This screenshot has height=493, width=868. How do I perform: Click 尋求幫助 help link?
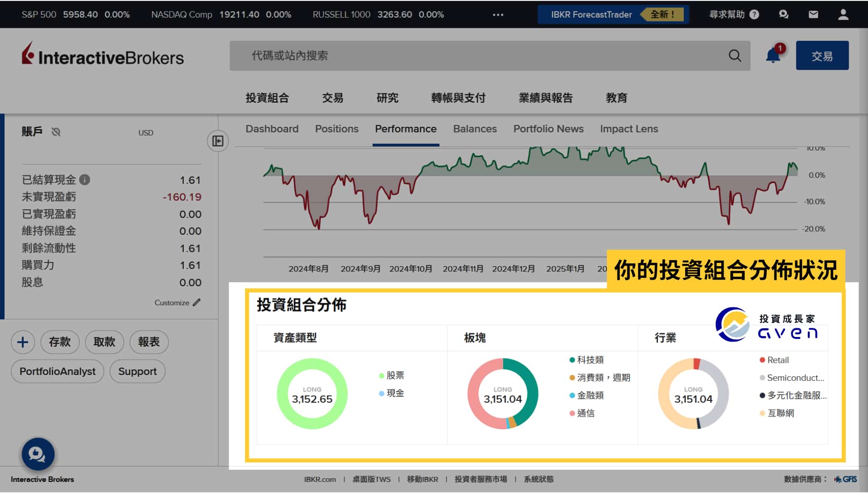tap(727, 14)
